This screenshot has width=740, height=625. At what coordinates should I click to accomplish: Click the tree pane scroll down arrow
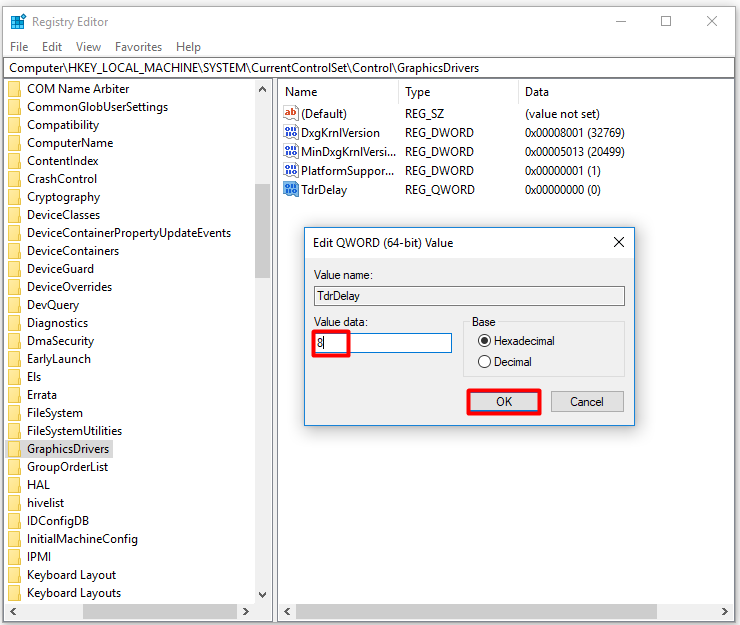click(x=262, y=595)
